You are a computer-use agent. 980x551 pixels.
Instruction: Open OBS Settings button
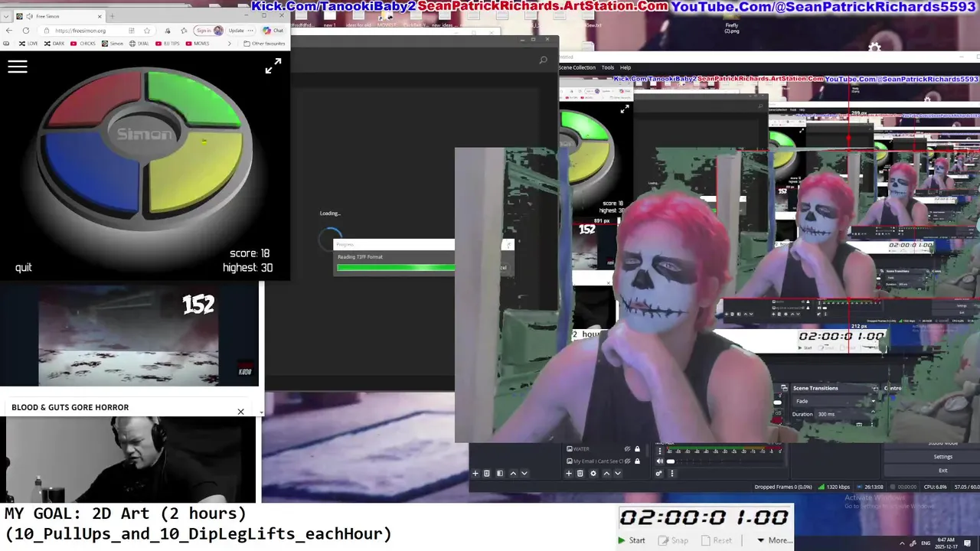click(x=942, y=457)
